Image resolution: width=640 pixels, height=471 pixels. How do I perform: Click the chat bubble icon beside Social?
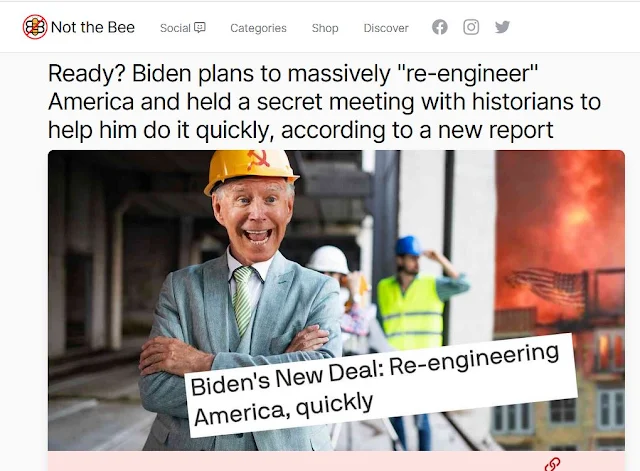[200, 27]
